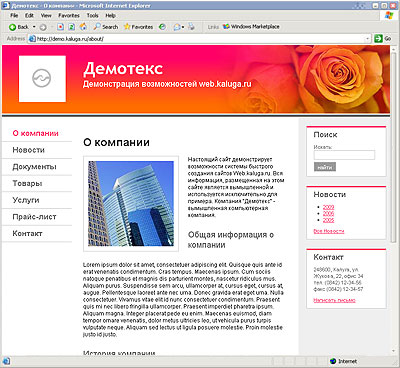This screenshot has height=368, width=400.
Task: Click the vertical scrollbar thumb
Action: point(394,146)
